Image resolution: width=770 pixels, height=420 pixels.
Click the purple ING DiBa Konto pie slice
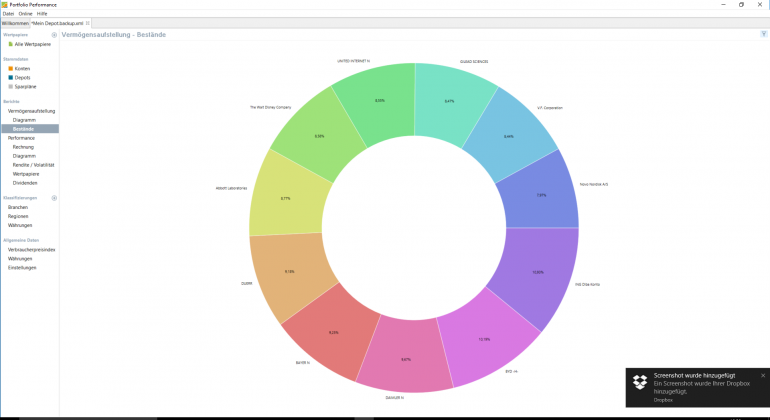(538, 275)
